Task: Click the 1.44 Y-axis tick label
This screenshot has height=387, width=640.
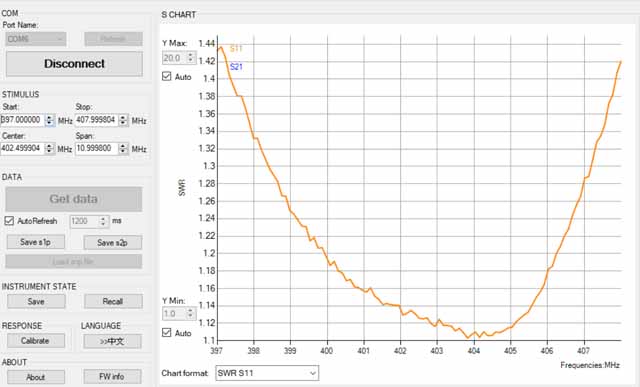Action: [x=207, y=43]
